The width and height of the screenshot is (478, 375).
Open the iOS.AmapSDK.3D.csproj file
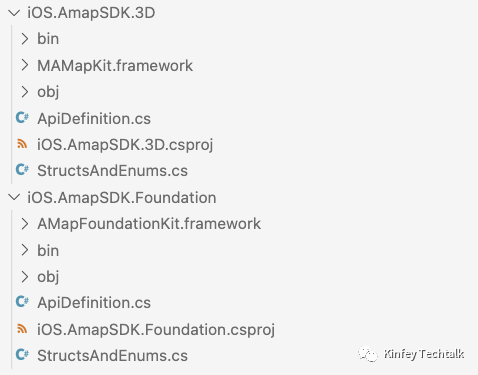125,145
